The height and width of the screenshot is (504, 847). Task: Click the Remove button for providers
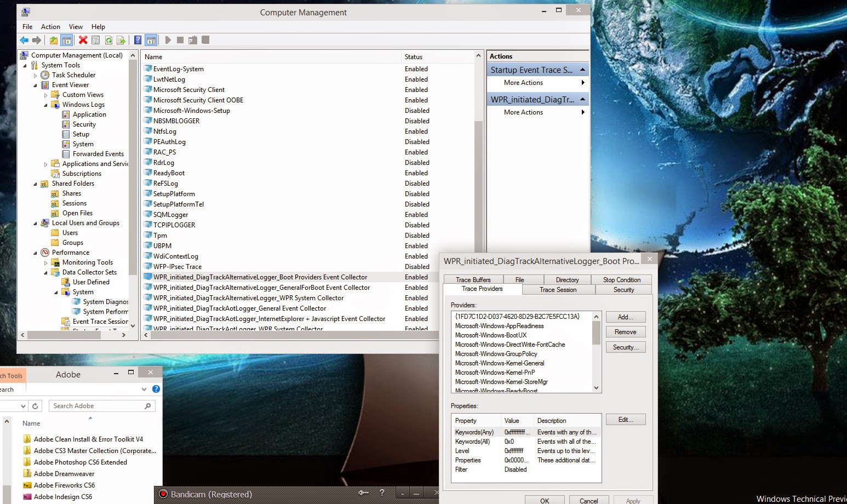pyautogui.click(x=626, y=332)
